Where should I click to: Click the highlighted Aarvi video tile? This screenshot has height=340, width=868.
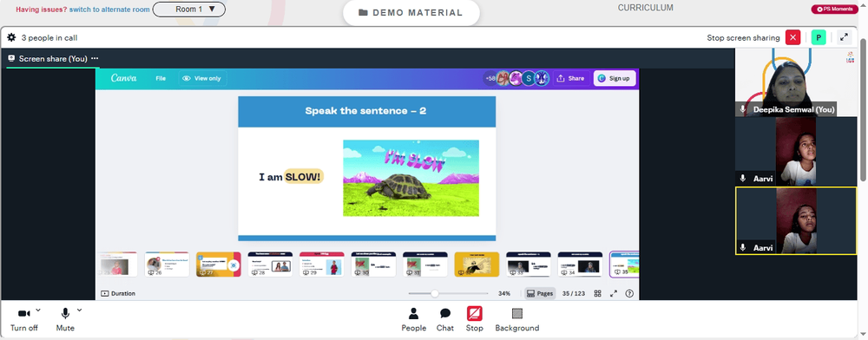795,220
